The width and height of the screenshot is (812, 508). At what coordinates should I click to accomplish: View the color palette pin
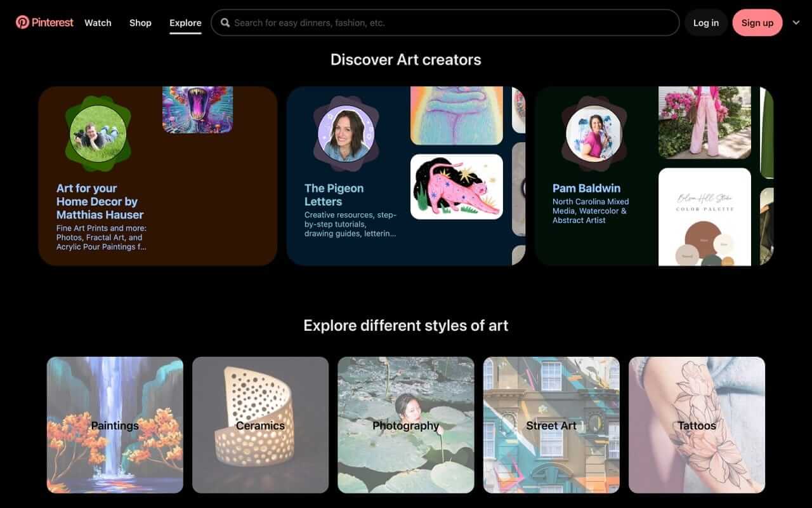tap(705, 217)
